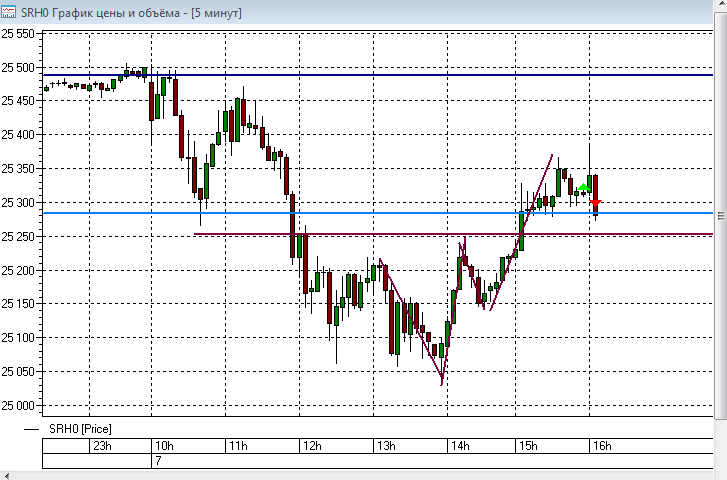Click the 25 500 price axis label

click(18, 68)
